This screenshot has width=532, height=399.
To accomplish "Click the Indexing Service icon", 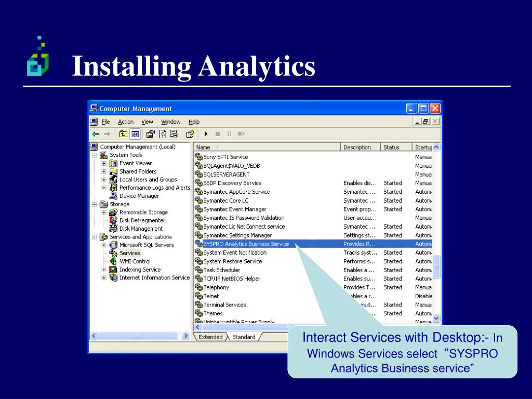I will [x=113, y=270].
